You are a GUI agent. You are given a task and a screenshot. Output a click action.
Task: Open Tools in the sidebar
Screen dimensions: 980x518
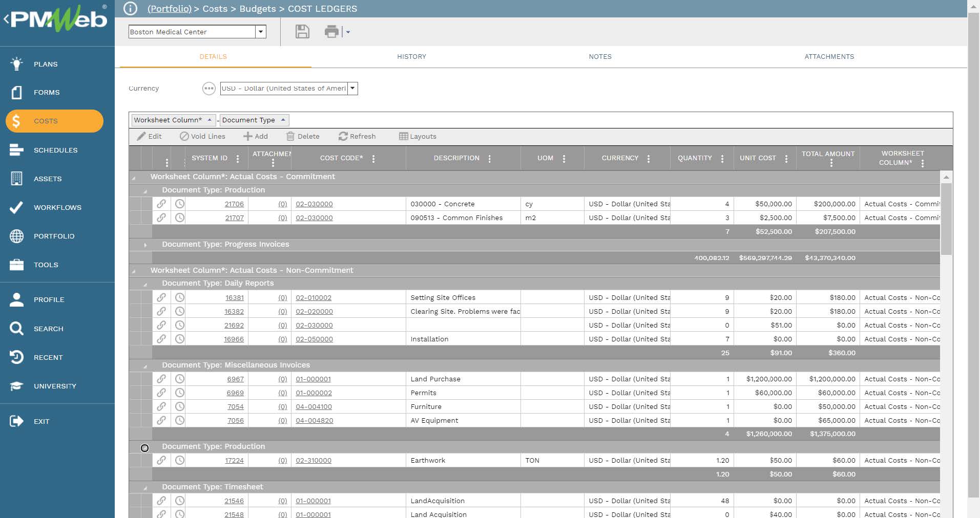click(46, 265)
